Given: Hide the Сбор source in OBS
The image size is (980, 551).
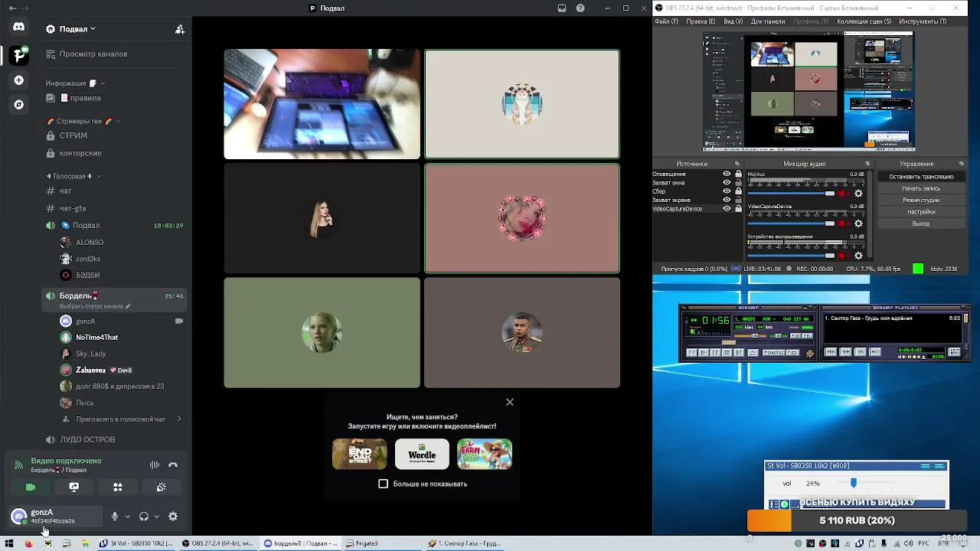Looking at the screenshot, I should pyautogui.click(x=727, y=191).
